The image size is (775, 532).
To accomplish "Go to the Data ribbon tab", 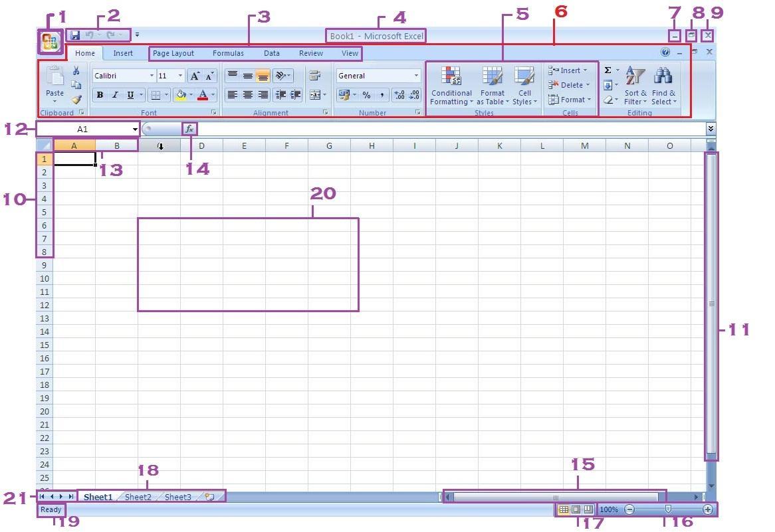I will pos(271,53).
